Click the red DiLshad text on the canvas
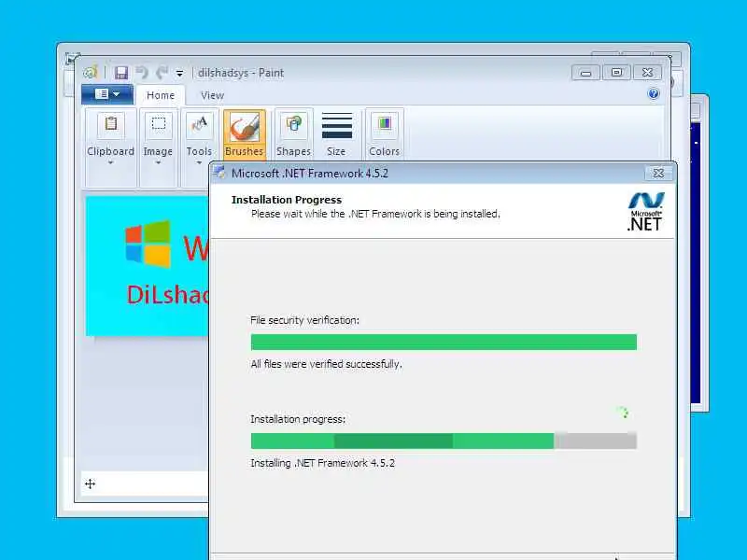This screenshot has width=747, height=560. pos(167,295)
